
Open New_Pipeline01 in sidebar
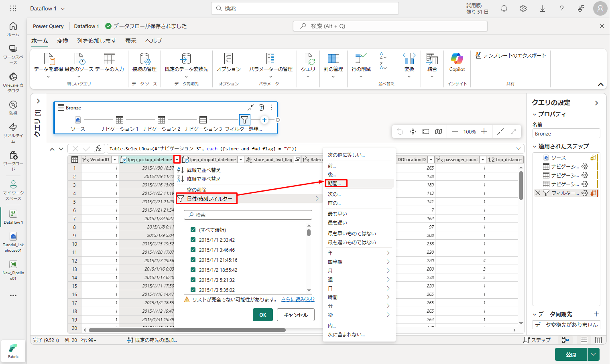tap(13, 270)
